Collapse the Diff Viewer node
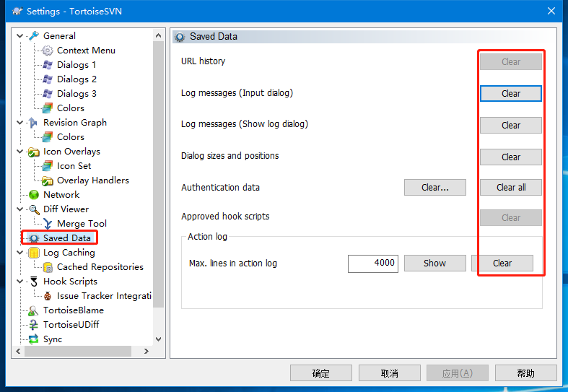 [20, 209]
